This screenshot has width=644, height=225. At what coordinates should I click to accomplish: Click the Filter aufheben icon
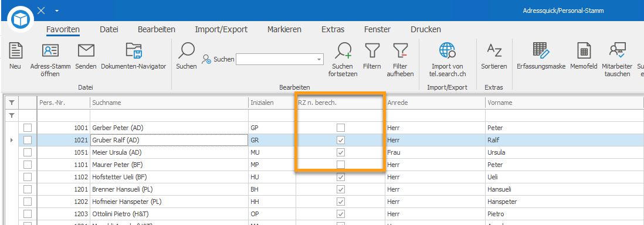pyautogui.click(x=400, y=50)
